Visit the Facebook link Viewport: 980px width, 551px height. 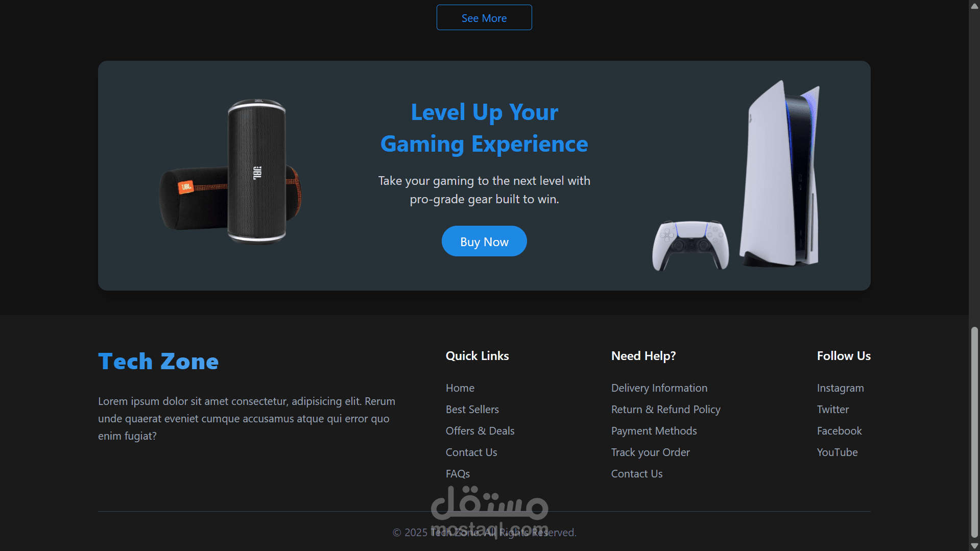(x=840, y=431)
